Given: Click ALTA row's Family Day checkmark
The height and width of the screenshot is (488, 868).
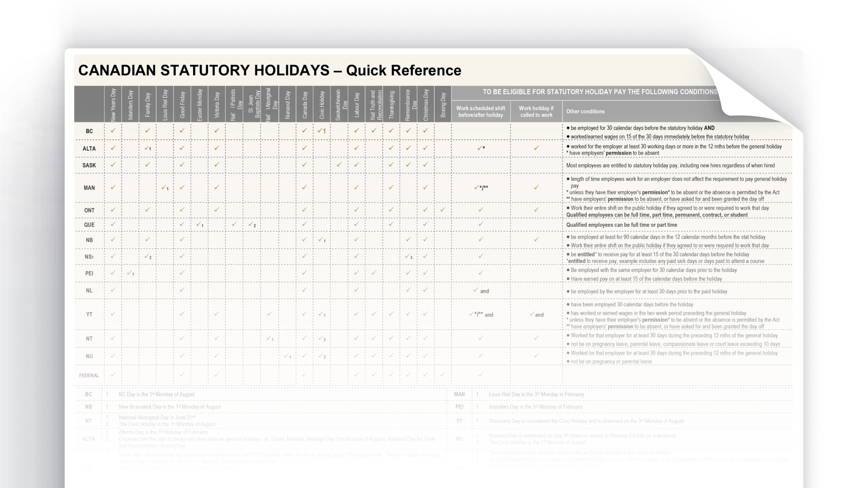Looking at the screenshot, I should point(147,148).
